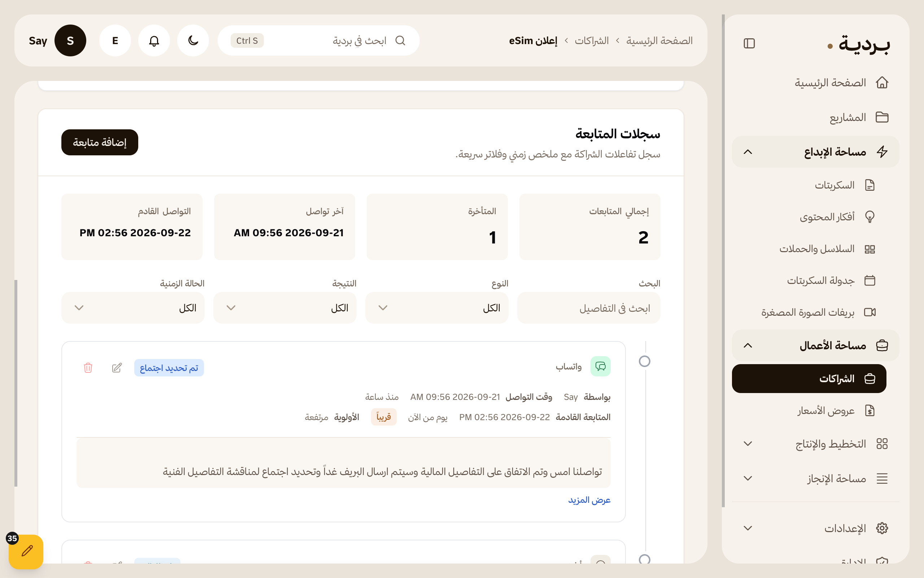Open the yellow pencil notes widget
Viewport: 924px width, 578px height.
[x=26, y=552]
